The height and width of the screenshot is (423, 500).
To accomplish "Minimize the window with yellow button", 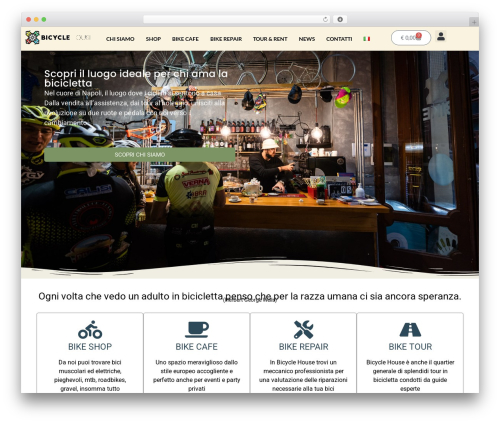I will coord(36,20).
